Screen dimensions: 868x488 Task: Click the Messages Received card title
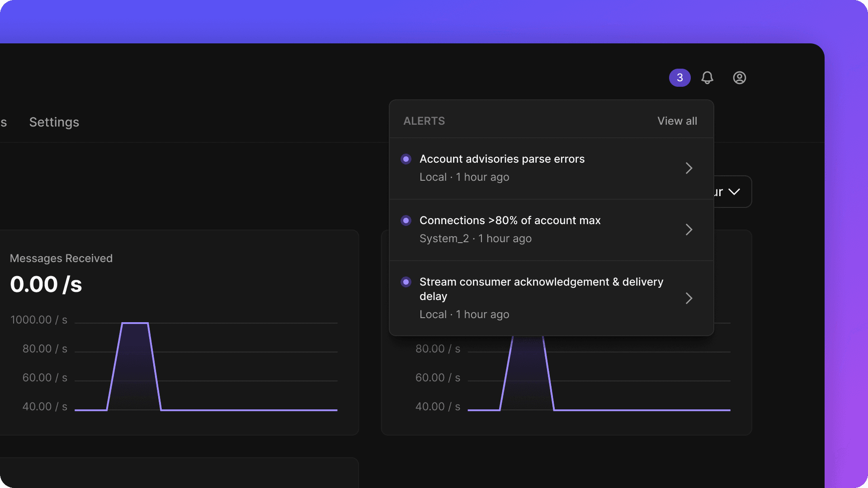point(61,258)
